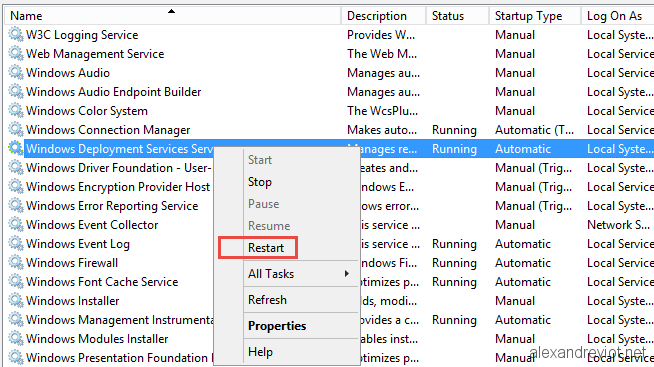654x367 pixels.
Task: Click gear icon next to Windows Audio
Action: pyautogui.click(x=16, y=73)
